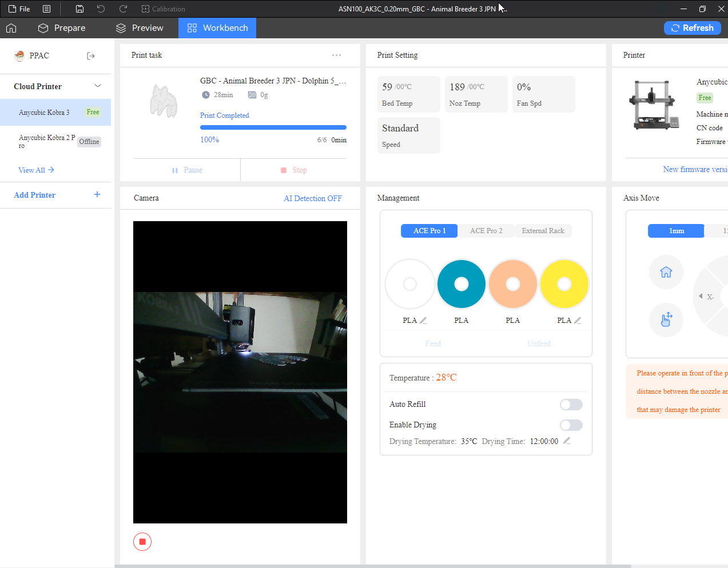Open the print task three-dots menu

click(336, 55)
